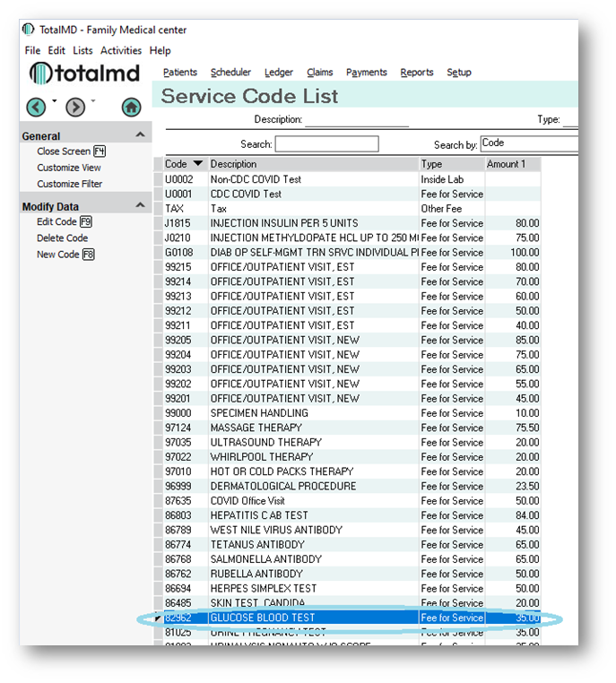Collapse the General panel section

coord(140,135)
